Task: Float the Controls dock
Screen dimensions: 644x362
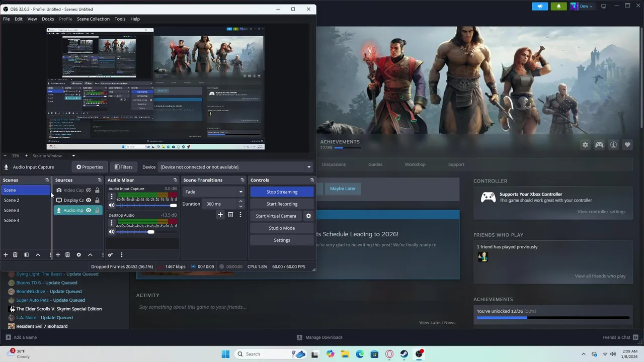Action: pyautogui.click(x=312, y=180)
